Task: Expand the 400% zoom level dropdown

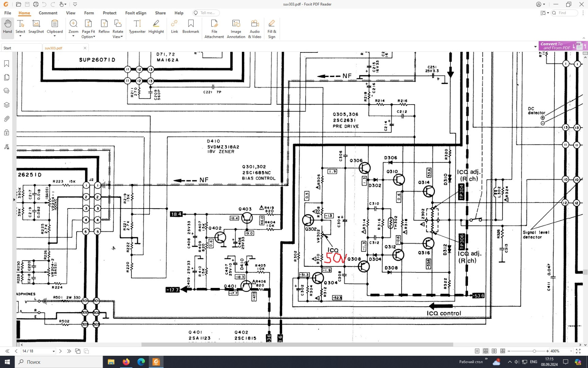Action: click(571, 351)
